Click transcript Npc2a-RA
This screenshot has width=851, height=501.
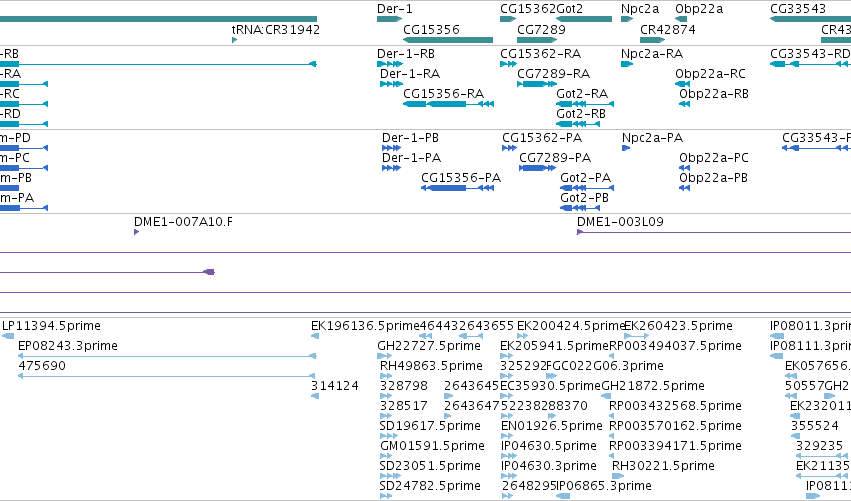[x=627, y=64]
